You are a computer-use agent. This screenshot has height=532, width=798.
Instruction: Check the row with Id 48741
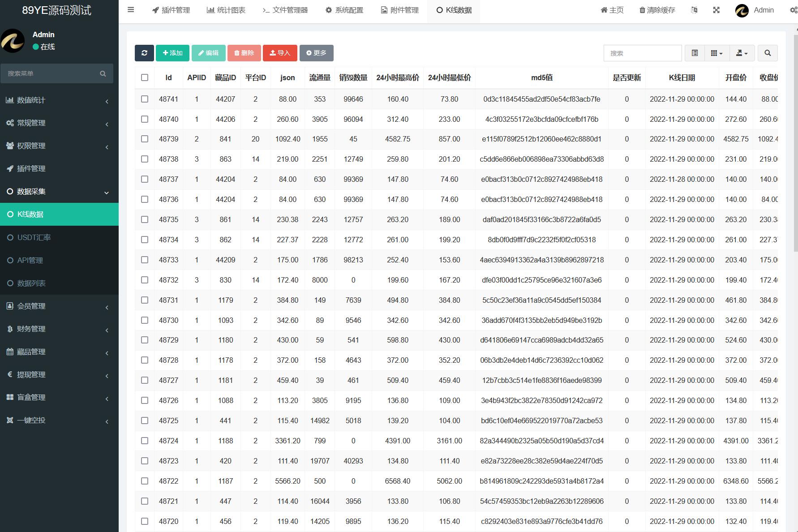pyautogui.click(x=145, y=99)
